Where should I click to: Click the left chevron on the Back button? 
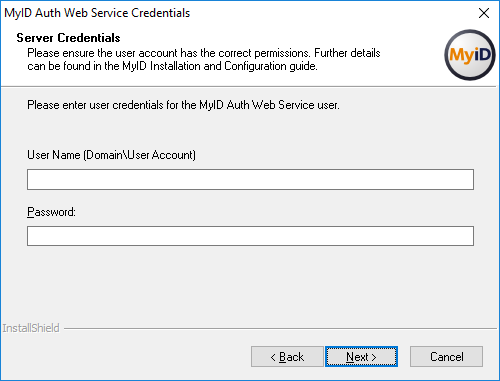(x=273, y=357)
